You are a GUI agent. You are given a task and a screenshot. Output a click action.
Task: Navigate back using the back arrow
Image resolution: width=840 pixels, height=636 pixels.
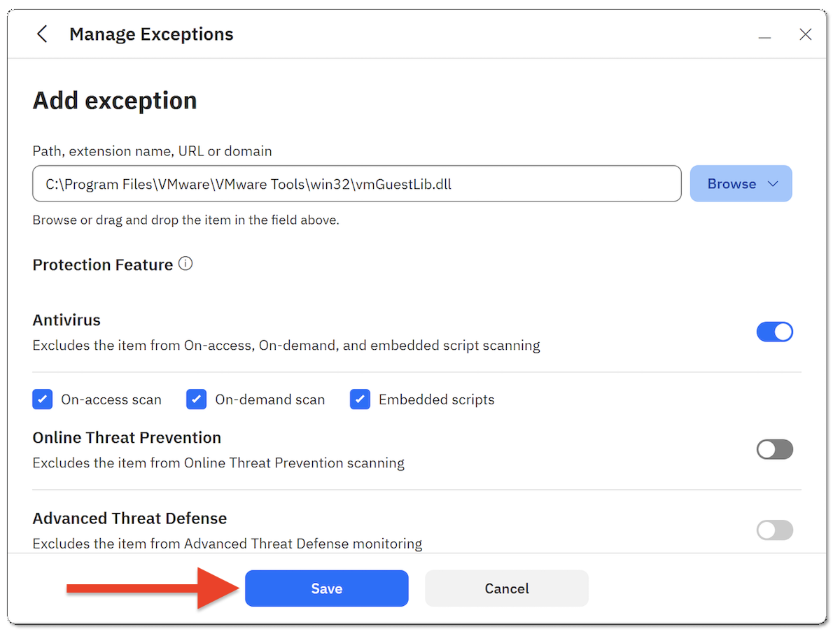(x=41, y=33)
